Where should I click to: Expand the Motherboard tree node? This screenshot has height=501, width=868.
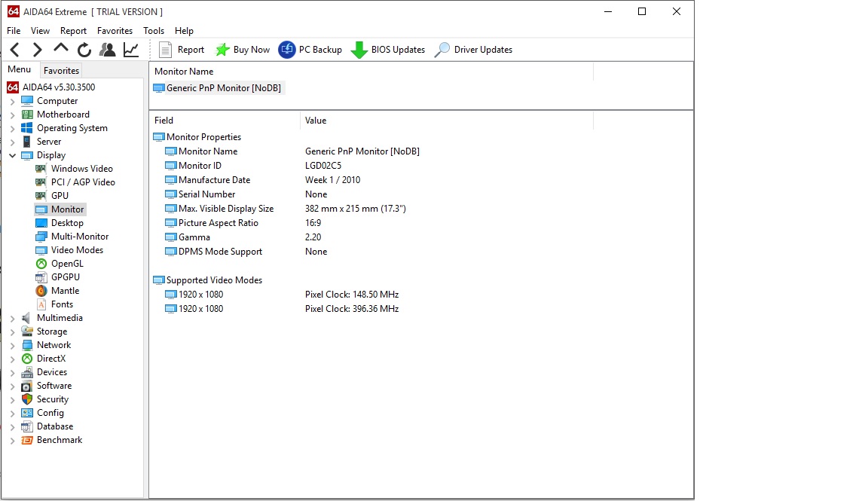pyautogui.click(x=13, y=115)
